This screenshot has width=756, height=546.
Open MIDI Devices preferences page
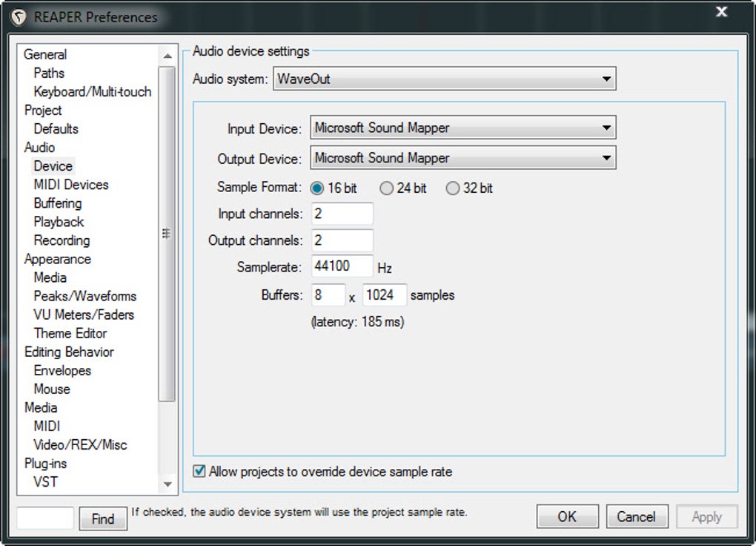tap(71, 185)
